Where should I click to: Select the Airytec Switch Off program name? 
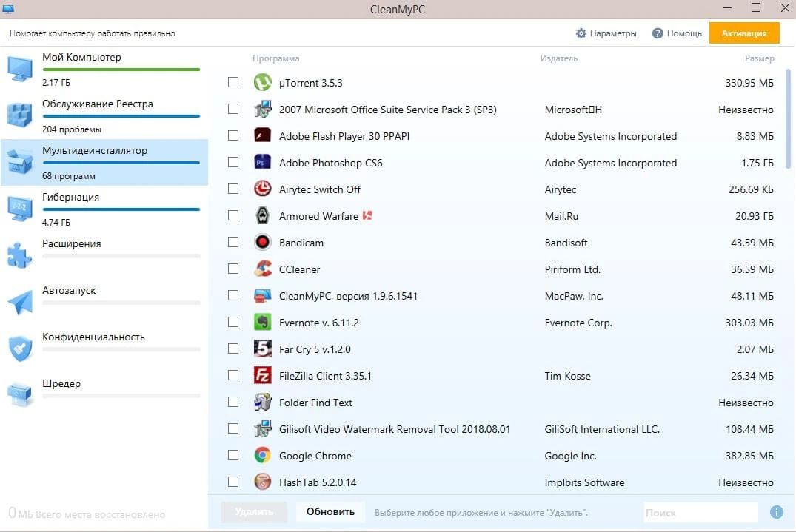[x=320, y=189]
